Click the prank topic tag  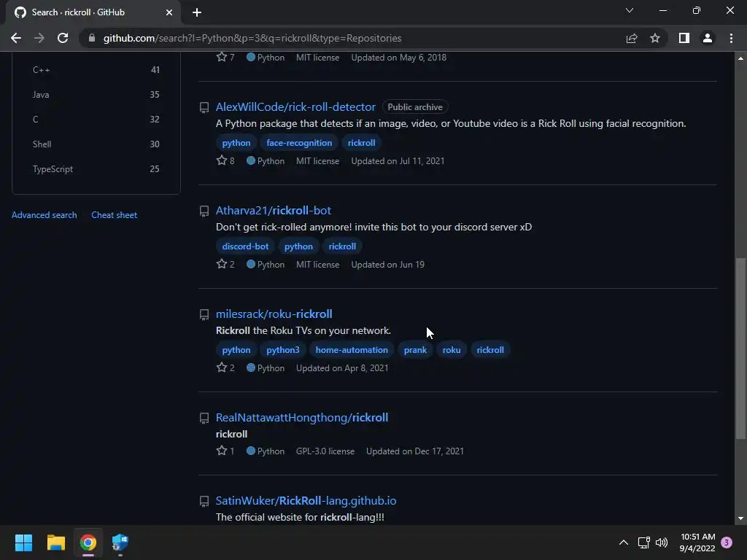click(x=415, y=350)
